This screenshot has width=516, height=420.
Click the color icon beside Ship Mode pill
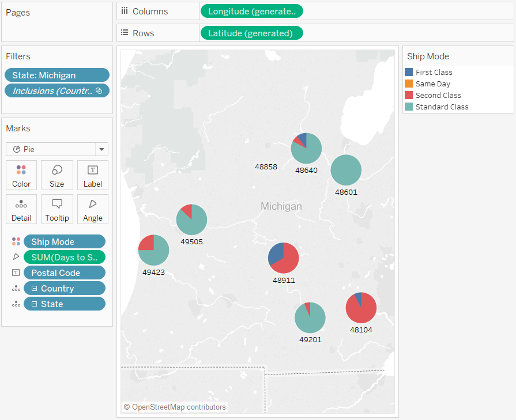(x=16, y=241)
